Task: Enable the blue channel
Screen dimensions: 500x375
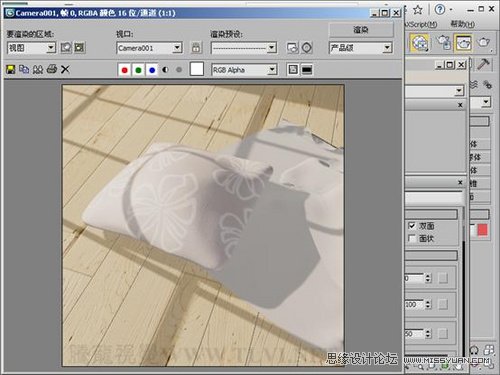Action: point(152,70)
